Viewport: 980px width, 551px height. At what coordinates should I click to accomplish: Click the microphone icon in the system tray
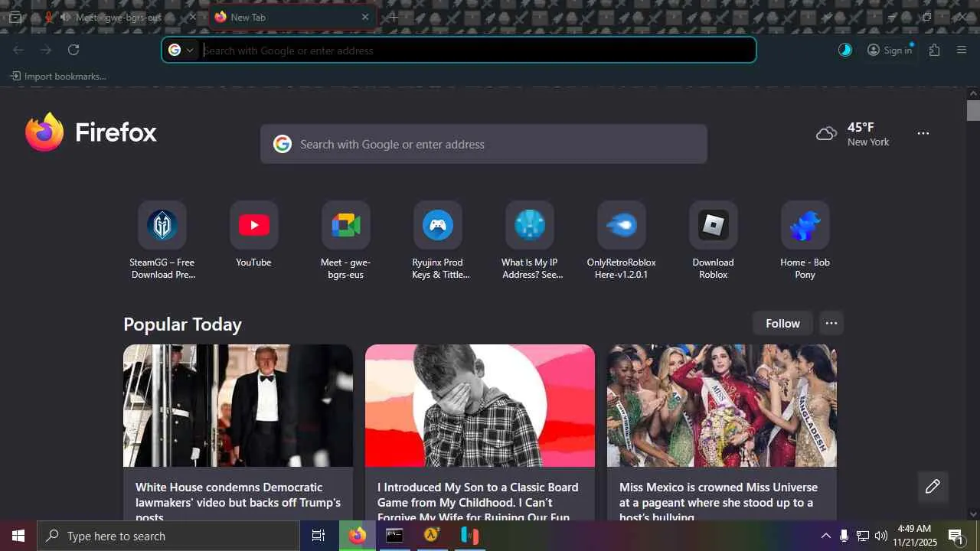[844, 536]
